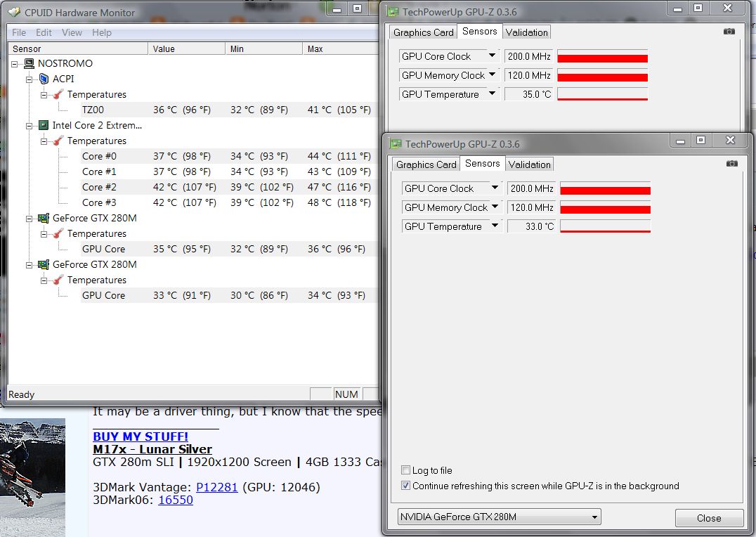This screenshot has width=756, height=537.
Task: Open GPU Memory Clock dropdown in back GPU-Z window
Action: click(x=492, y=75)
